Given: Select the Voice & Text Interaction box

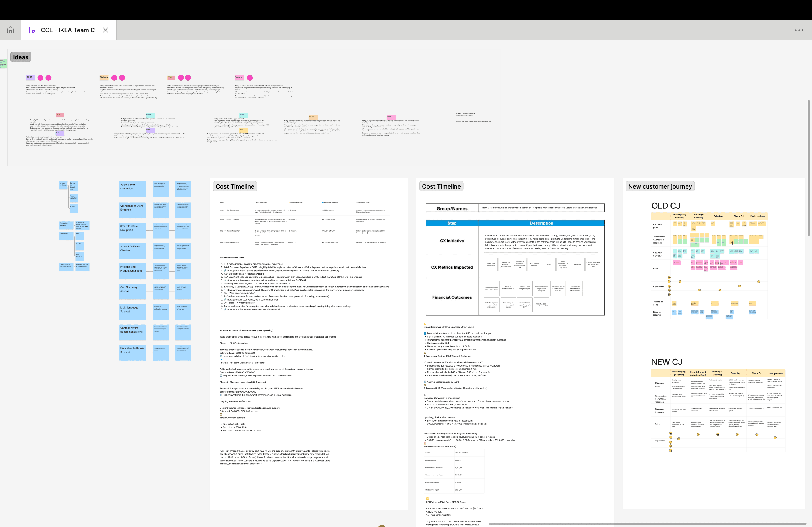Looking at the screenshot, I should point(132,189).
